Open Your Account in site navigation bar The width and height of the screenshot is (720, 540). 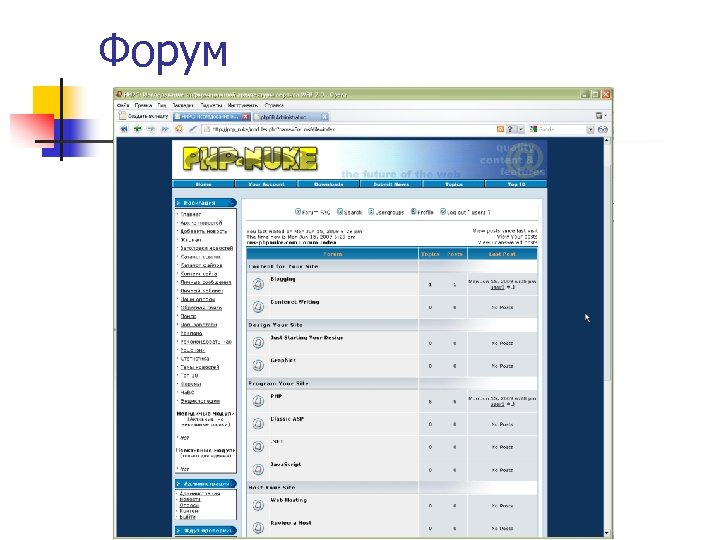[266, 184]
